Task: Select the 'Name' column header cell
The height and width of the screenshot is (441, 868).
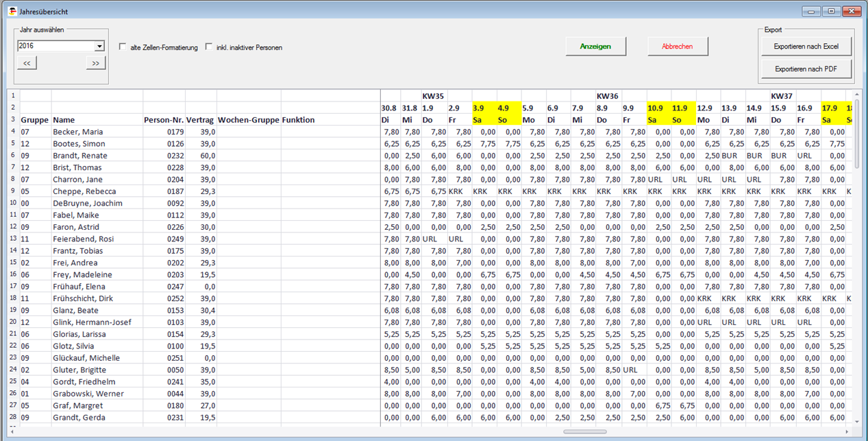Action: point(97,120)
